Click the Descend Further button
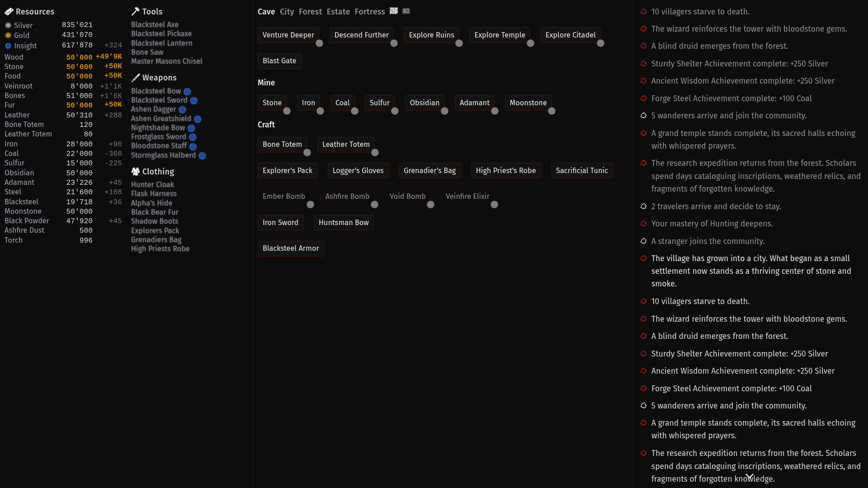The width and height of the screenshot is (868, 488). (361, 35)
